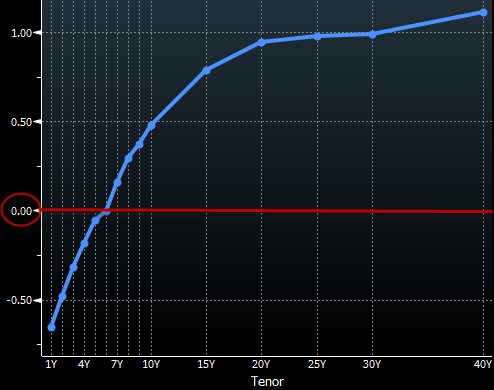Select the curve data point at 10Y tenor
The width and height of the screenshot is (494, 390).
pyautogui.click(x=151, y=125)
